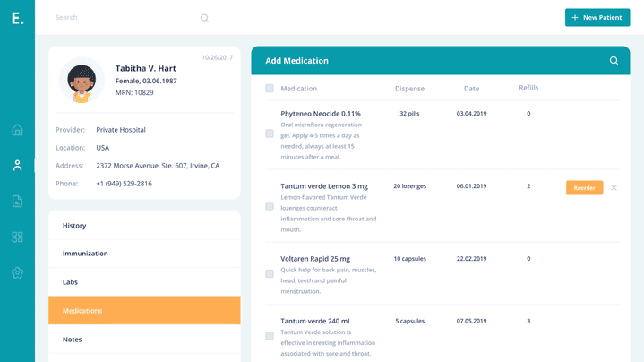Dismiss Tantum Verde Lemon row with X
The height and width of the screenshot is (362, 644).
tap(614, 187)
